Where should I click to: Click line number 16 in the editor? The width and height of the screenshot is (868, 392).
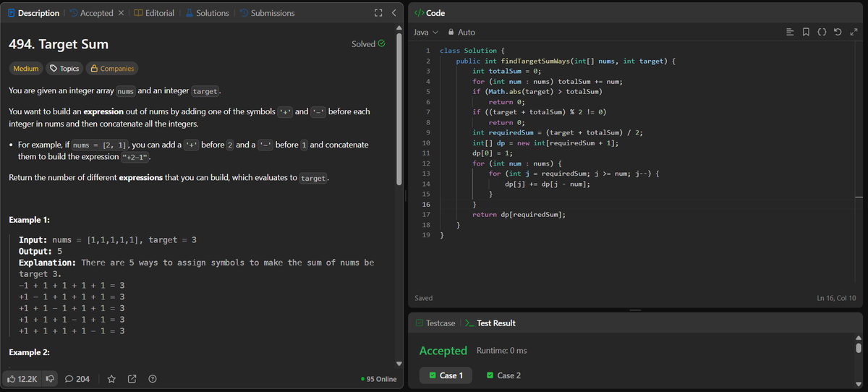click(426, 205)
